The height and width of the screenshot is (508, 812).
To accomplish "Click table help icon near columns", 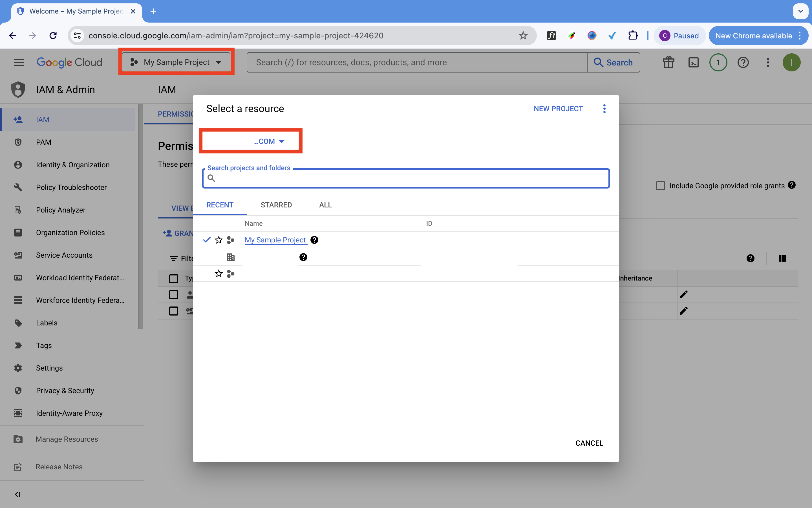I will click(750, 258).
